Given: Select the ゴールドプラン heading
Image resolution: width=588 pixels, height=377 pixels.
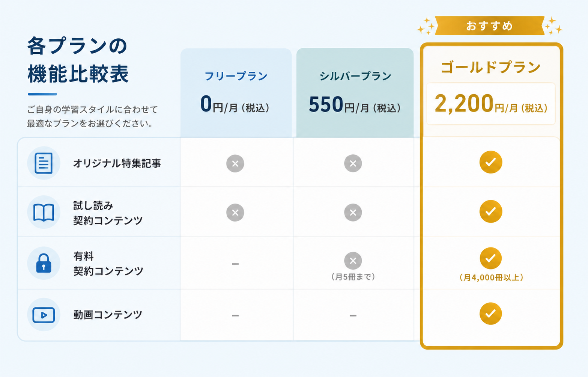Looking at the screenshot, I should pos(490,67).
